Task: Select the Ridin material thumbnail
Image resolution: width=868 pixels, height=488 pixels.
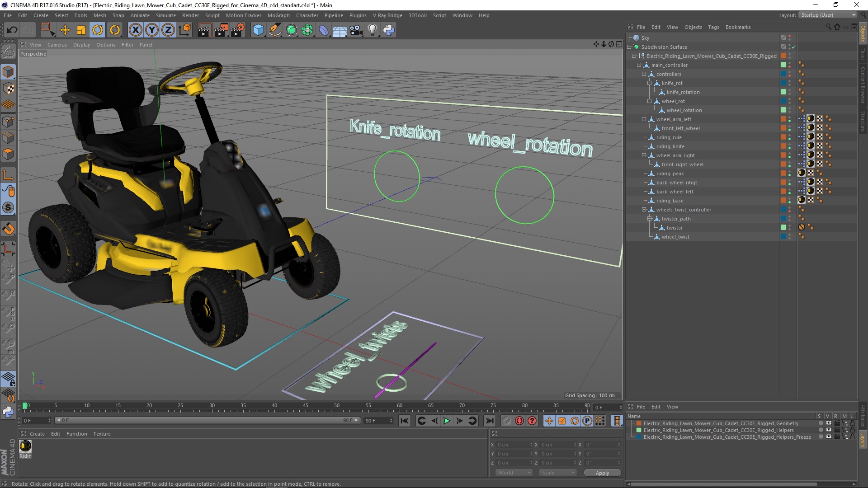Action: (x=25, y=446)
